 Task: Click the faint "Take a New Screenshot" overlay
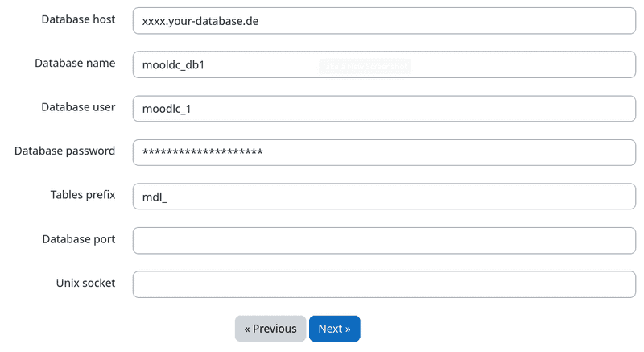coord(365,67)
